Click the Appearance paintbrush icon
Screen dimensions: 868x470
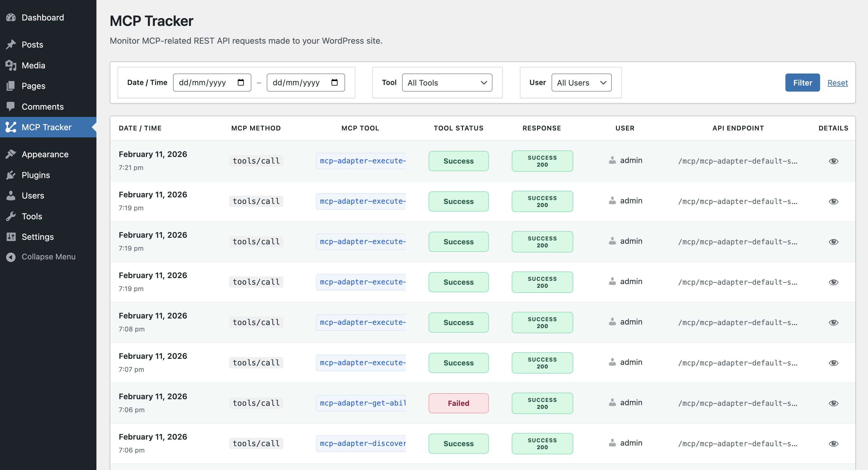(x=11, y=154)
